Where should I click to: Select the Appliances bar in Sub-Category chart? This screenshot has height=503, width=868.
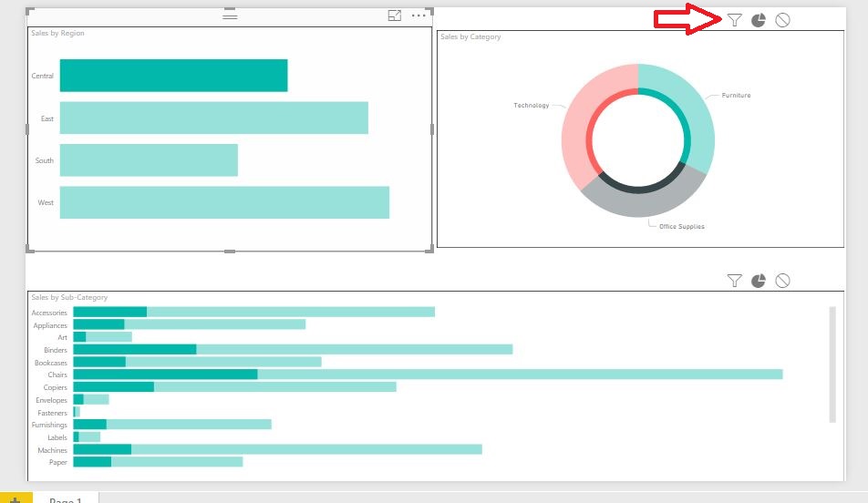tap(190, 324)
